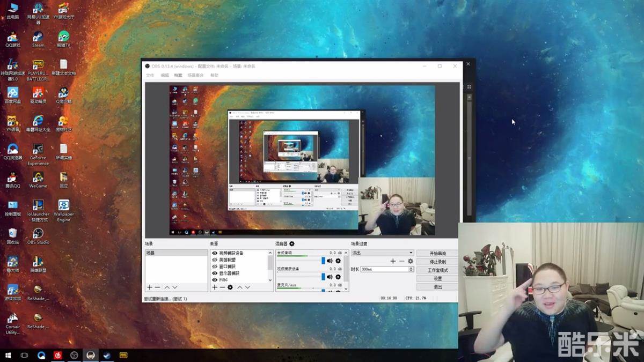The image size is (644, 362).
Task: Open the 文件 menu
Action: coord(150,76)
